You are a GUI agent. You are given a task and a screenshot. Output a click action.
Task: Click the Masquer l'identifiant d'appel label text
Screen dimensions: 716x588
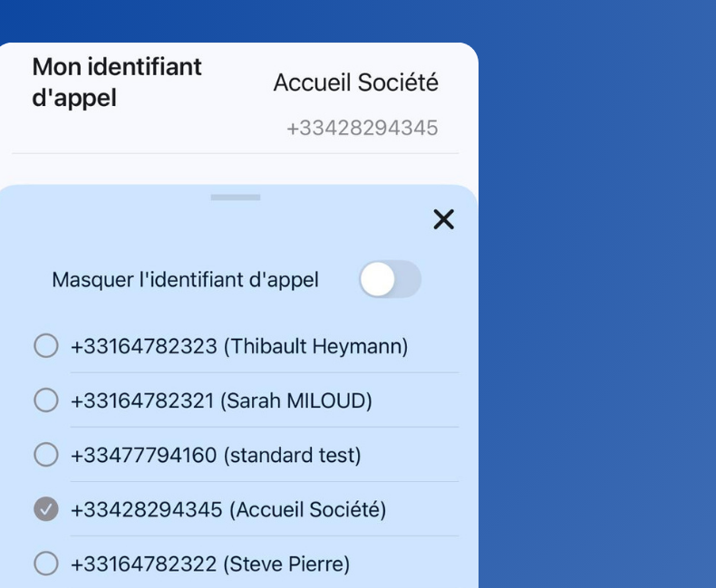pos(185,280)
